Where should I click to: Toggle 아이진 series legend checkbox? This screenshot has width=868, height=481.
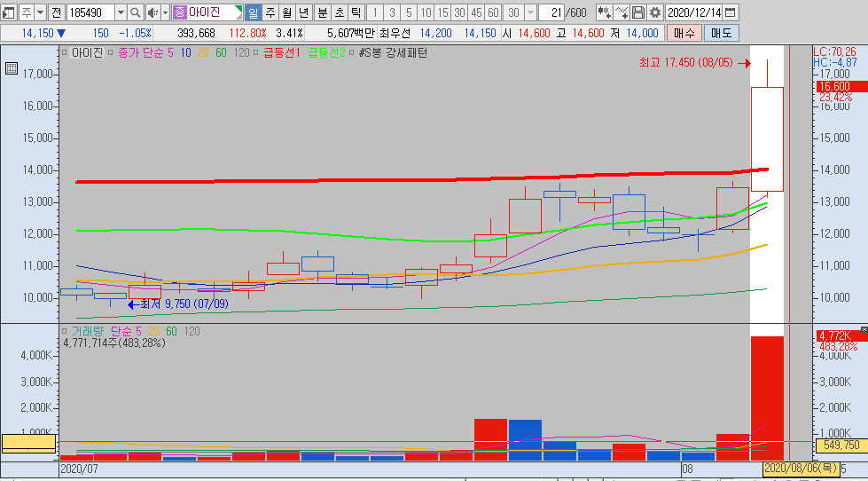[x=64, y=53]
